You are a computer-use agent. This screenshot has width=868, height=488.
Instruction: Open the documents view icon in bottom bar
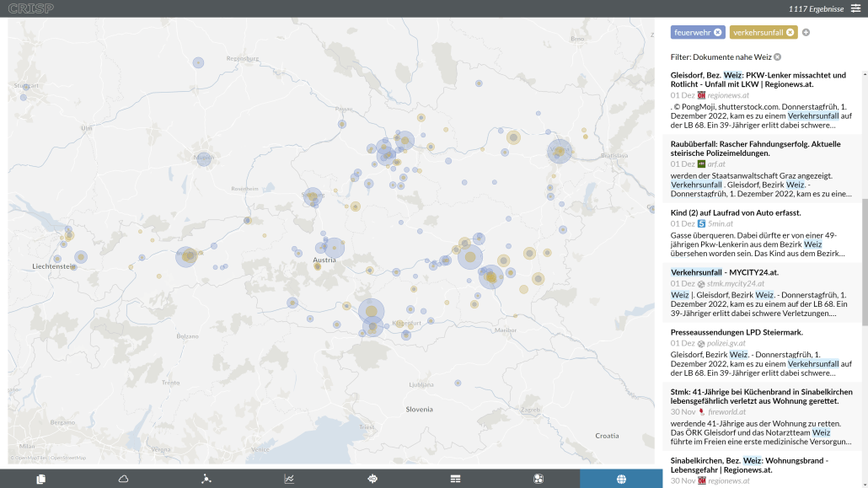[x=41, y=479]
